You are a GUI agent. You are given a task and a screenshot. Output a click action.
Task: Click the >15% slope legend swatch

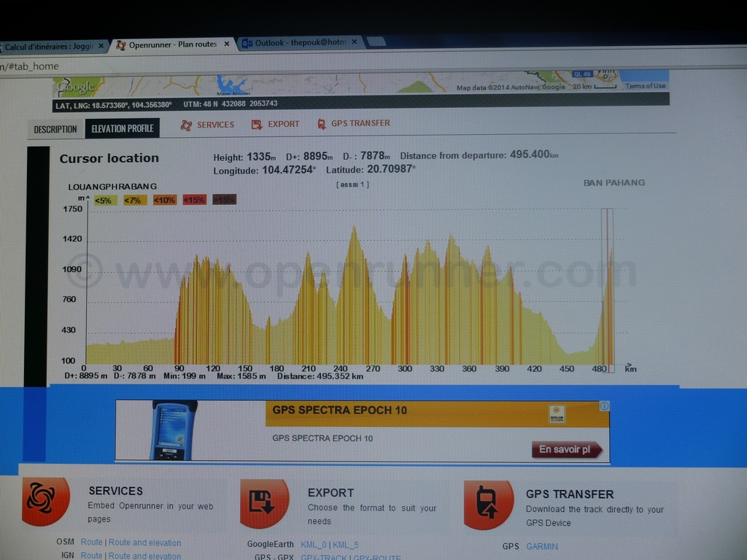pos(225,200)
